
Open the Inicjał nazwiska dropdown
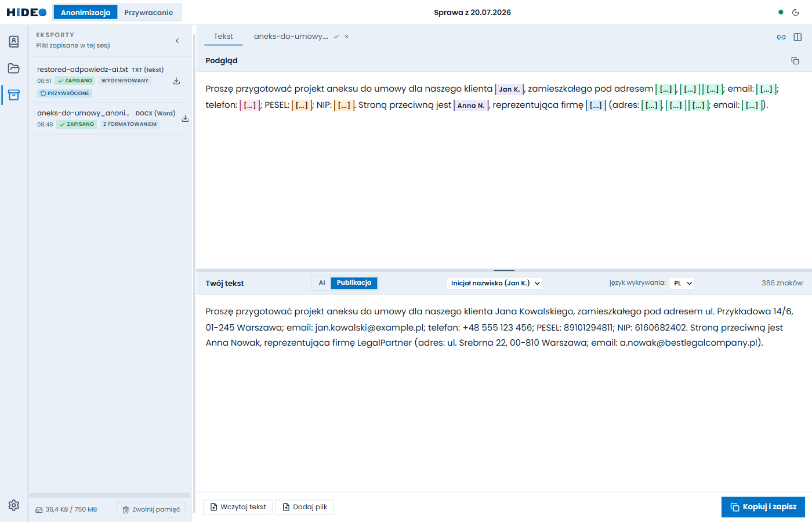[x=495, y=283]
